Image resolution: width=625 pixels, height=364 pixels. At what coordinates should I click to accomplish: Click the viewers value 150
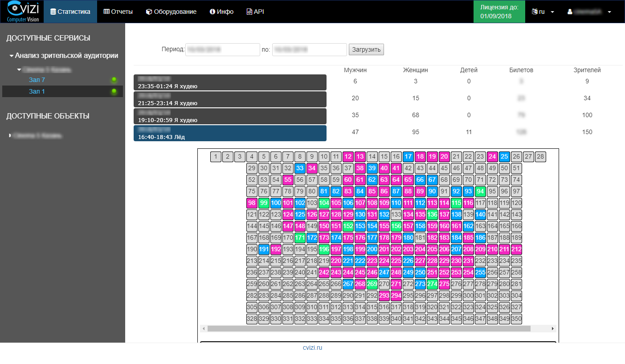click(587, 132)
